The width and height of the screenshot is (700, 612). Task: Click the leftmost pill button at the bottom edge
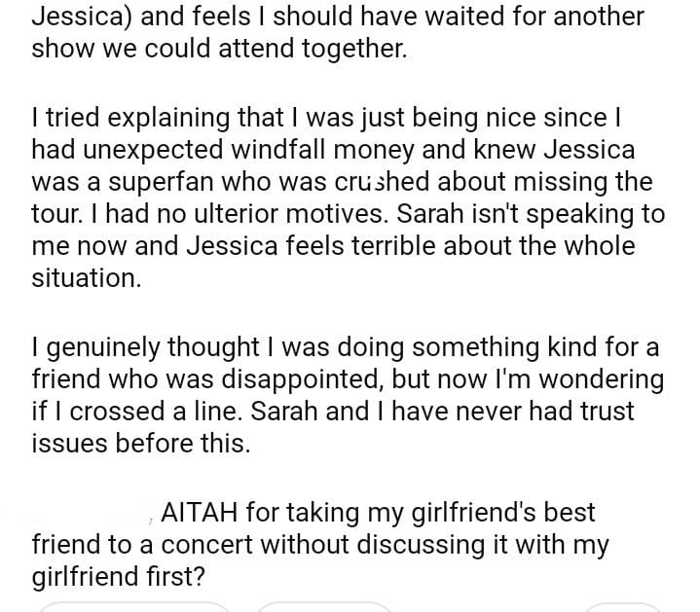133,606
